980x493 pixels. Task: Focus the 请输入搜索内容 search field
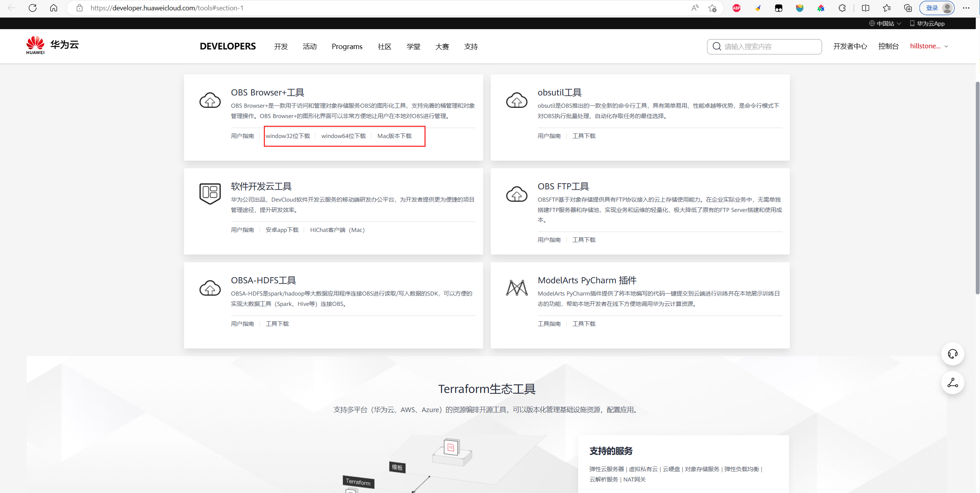[764, 46]
